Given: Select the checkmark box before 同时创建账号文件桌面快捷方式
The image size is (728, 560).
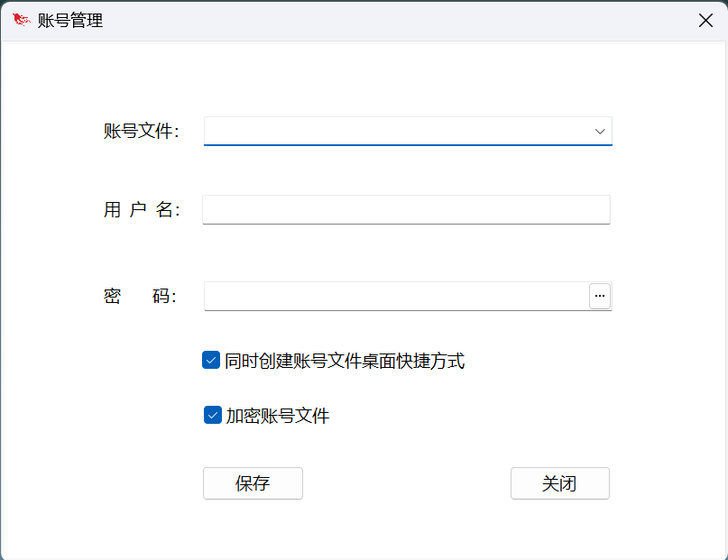Looking at the screenshot, I should click(211, 361).
